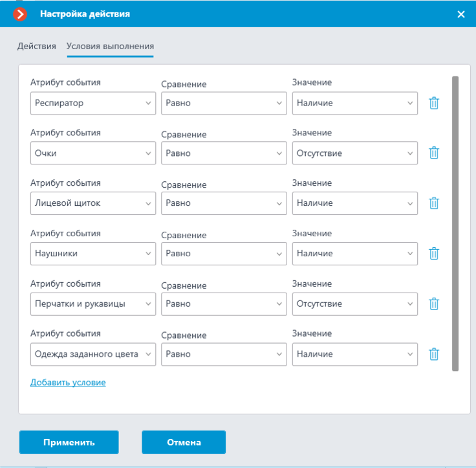Open comparison dropdown for Лицевой щиток row
The image size is (476, 468).
(224, 203)
